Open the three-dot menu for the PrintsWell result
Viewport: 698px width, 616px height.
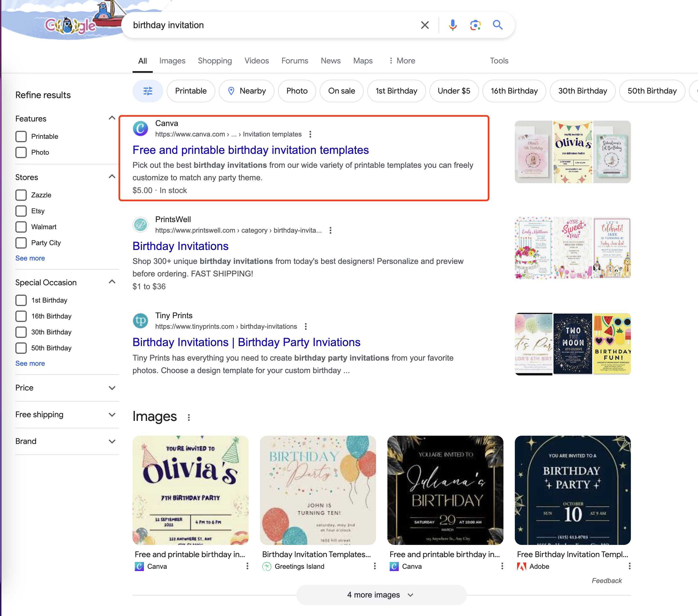(x=330, y=230)
